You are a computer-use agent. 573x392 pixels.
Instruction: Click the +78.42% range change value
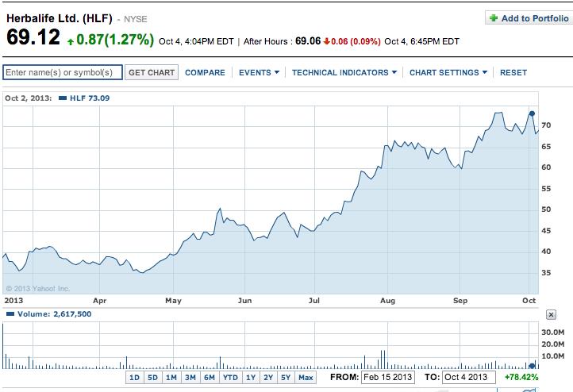(x=521, y=377)
